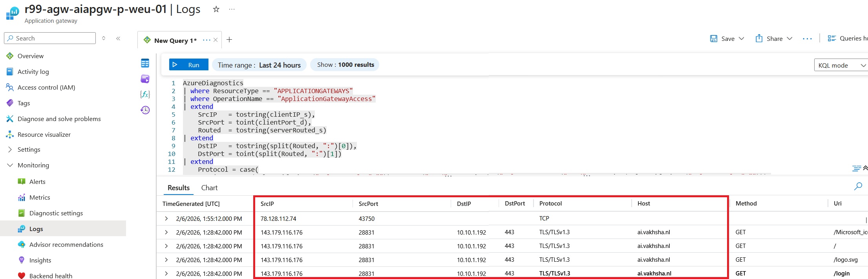
Task: Add a new query tab with plus
Action: 229,40
